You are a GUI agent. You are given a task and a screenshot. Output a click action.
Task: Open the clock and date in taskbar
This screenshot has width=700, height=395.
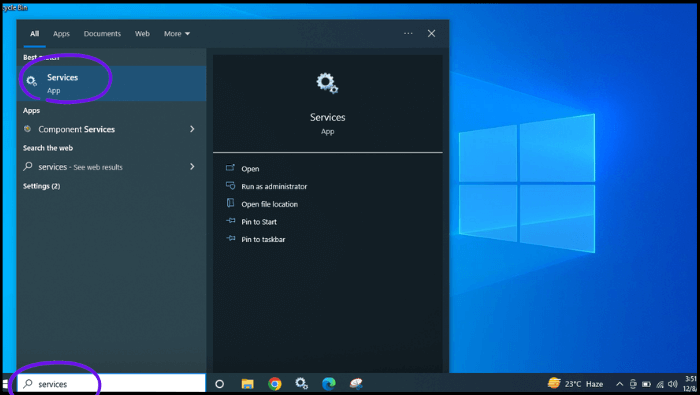pyautogui.click(x=690, y=384)
